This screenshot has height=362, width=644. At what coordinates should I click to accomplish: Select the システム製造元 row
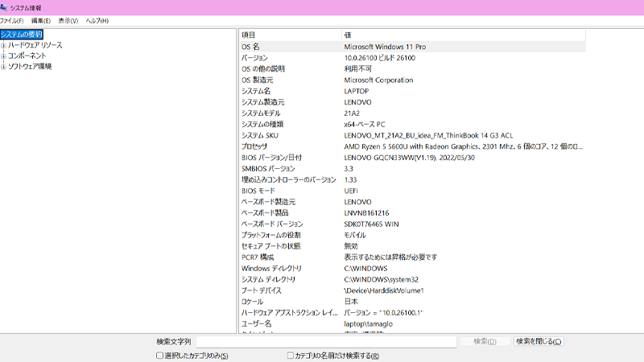(x=412, y=102)
